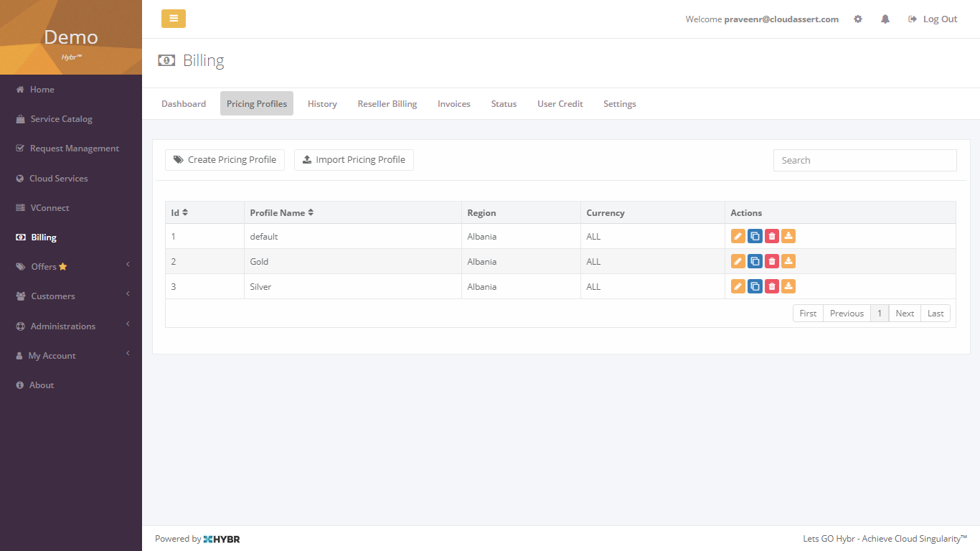The width and height of the screenshot is (980, 551).
Task: Expand the Offers sidebar menu
Action: 70,267
